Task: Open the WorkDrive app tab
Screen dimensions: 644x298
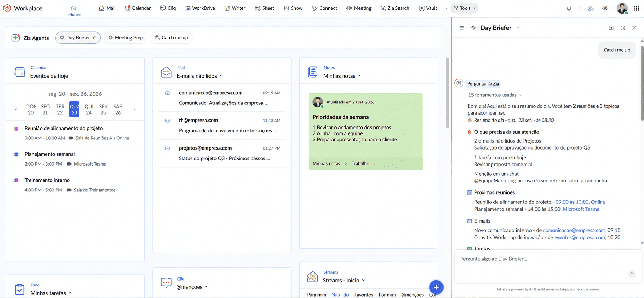Action: click(200, 8)
